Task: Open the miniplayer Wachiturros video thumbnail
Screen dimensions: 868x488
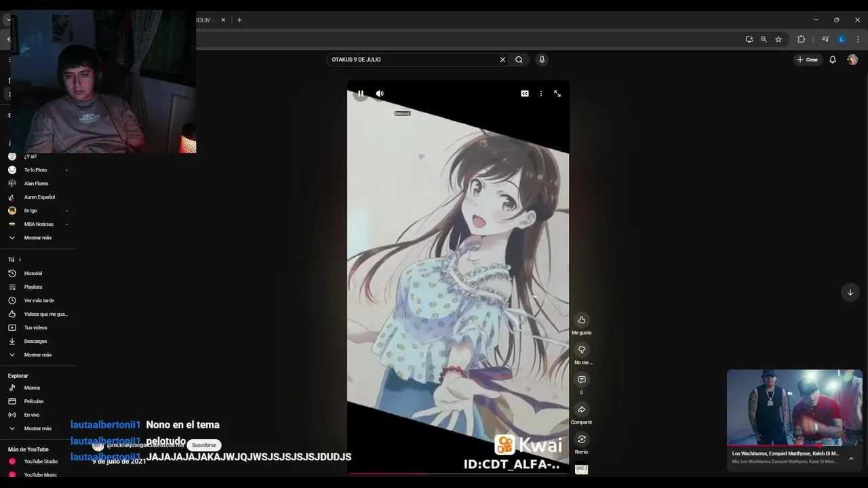Action: [795, 407]
